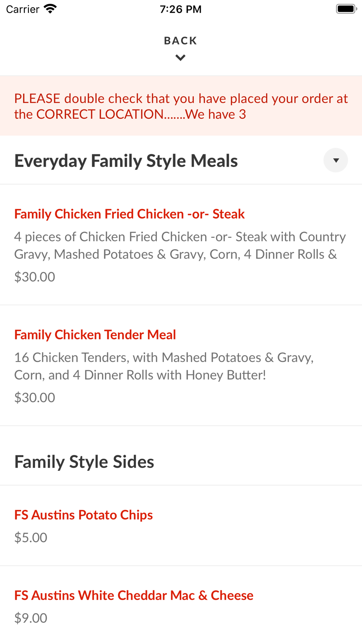Select FS Austins White Cheddar Mac & Cheese
This screenshot has height=644, width=362.
click(x=181, y=606)
